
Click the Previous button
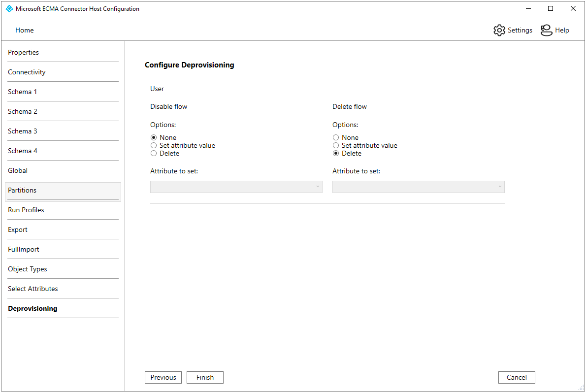point(163,377)
